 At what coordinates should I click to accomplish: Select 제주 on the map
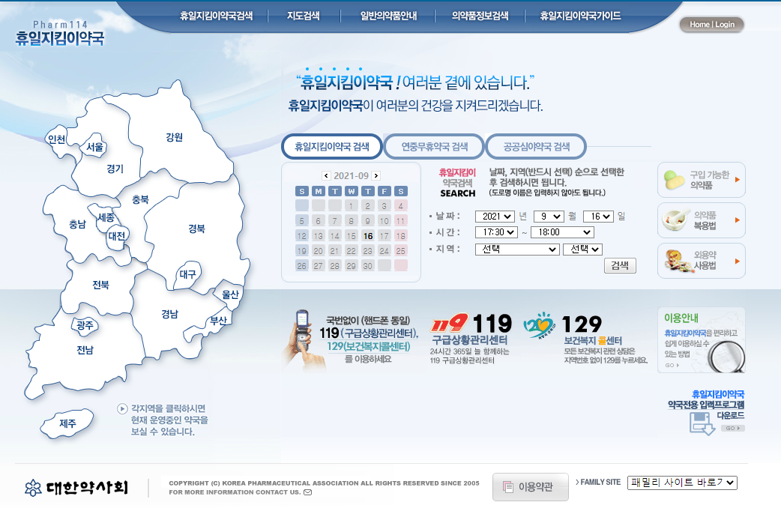[67, 423]
